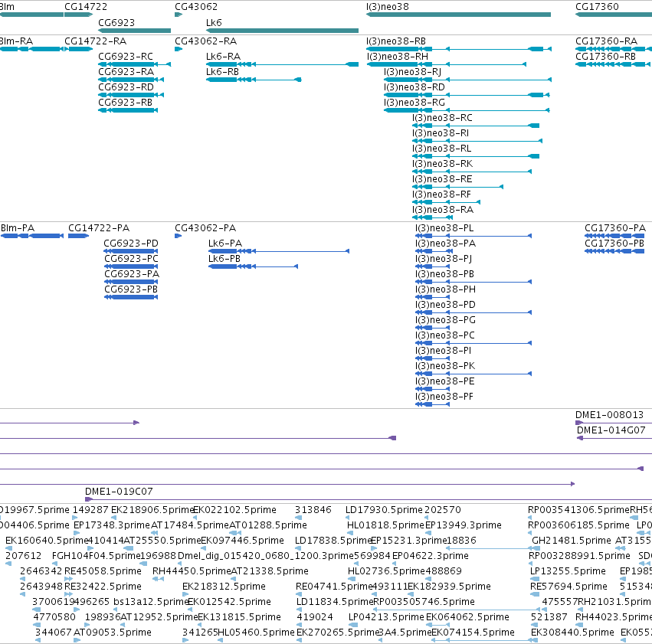Select the CG14722 gene label
The height and width of the screenshot is (644, 652).
coord(86,7)
